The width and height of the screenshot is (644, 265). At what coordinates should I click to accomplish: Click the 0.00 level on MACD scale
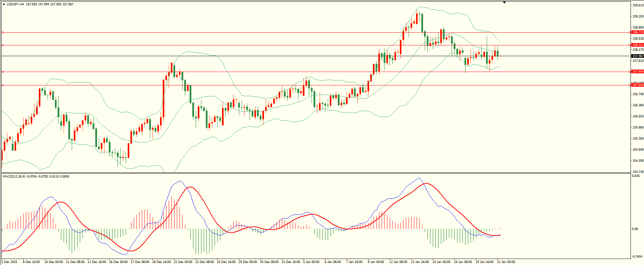[x=635, y=229]
